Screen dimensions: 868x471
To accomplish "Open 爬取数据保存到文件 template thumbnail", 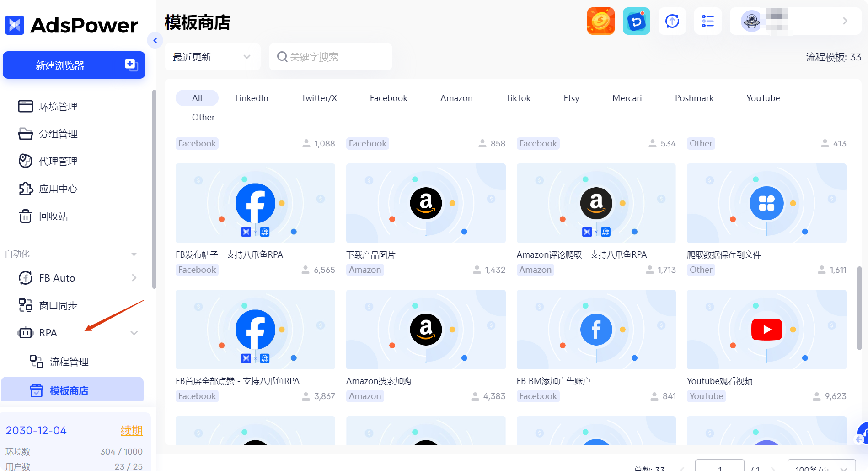I will pos(766,203).
